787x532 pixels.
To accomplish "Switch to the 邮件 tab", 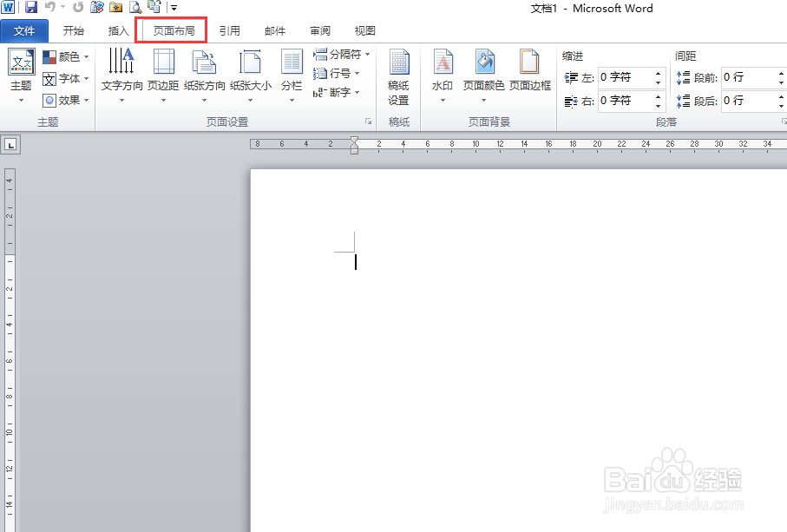I will [274, 31].
